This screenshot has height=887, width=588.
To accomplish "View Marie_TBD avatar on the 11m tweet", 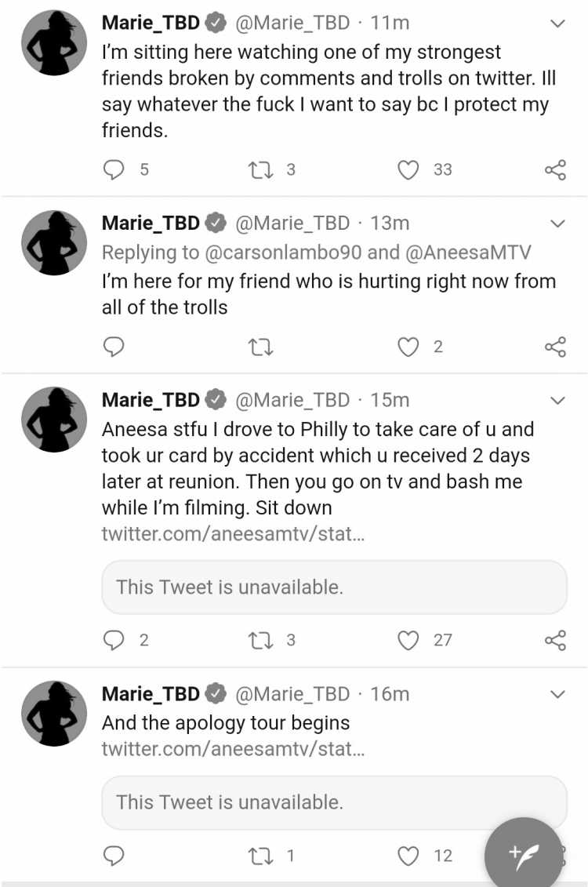I will pyautogui.click(x=54, y=43).
